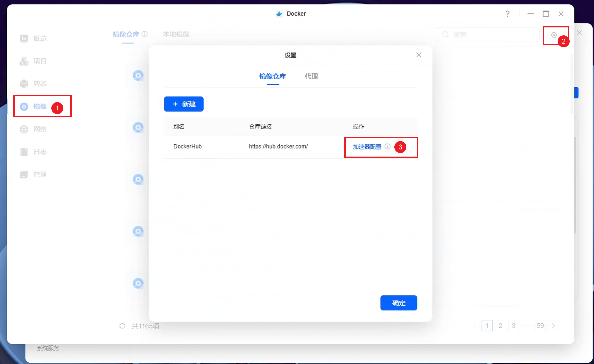Open the 项目 projects sidebar item
Image resolution: width=594 pixels, height=364 pixels.
[x=33, y=61]
